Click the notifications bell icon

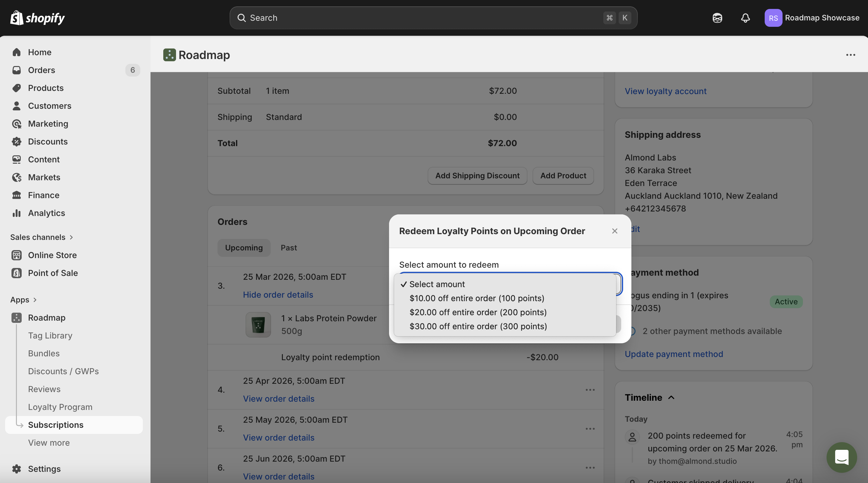tap(745, 18)
